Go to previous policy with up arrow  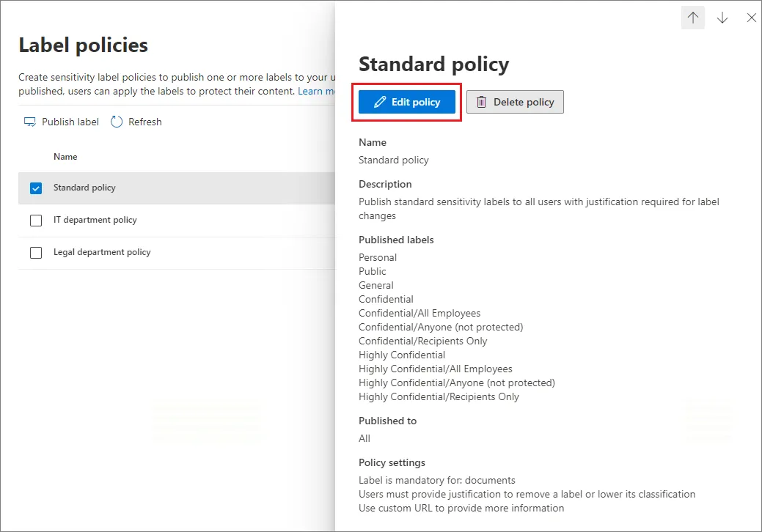[x=693, y=18]
